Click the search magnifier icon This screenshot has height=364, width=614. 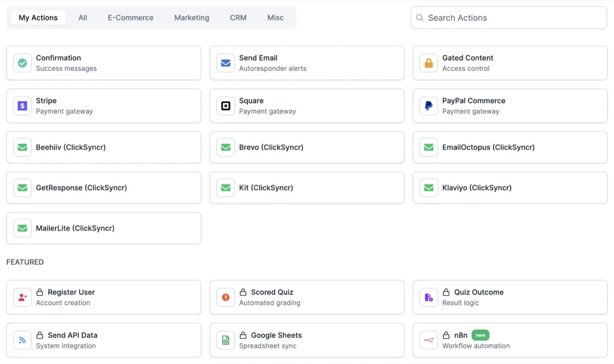point(420,18)
